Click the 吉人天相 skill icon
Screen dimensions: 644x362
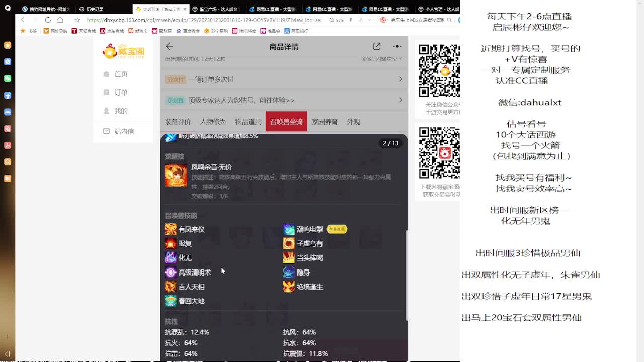click(x=171, y=287)
